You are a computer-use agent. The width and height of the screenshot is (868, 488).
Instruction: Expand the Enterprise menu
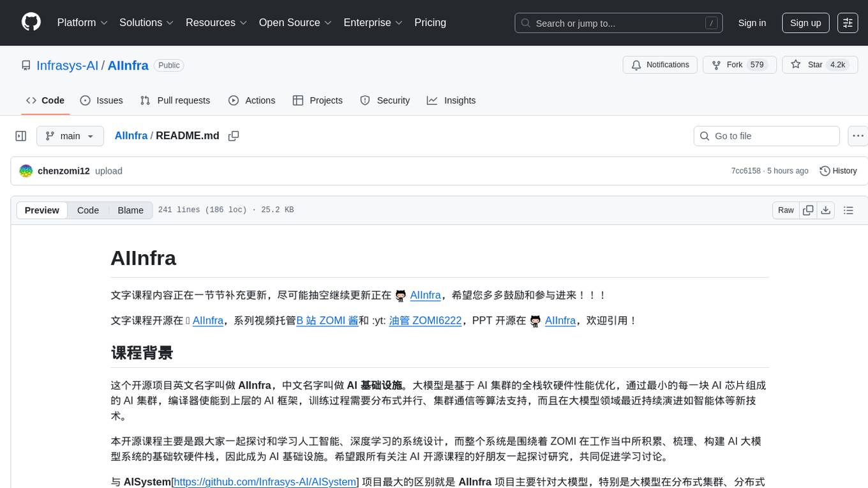373,22
